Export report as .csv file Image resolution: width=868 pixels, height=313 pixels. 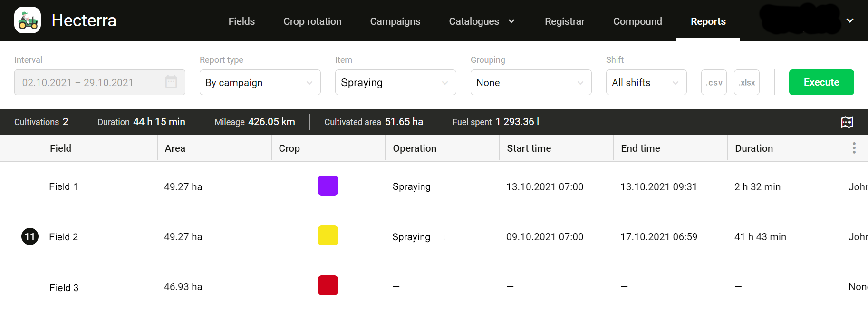point(714,82)
